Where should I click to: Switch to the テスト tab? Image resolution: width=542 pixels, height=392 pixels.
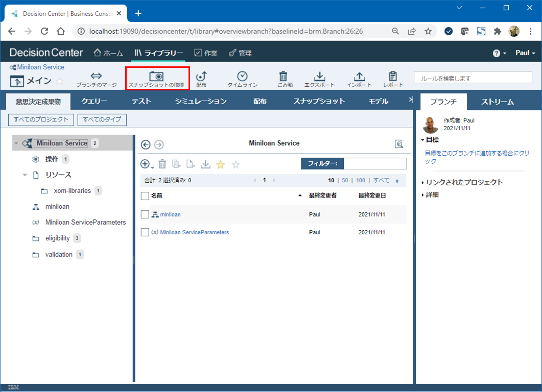[x=142, y=101]
